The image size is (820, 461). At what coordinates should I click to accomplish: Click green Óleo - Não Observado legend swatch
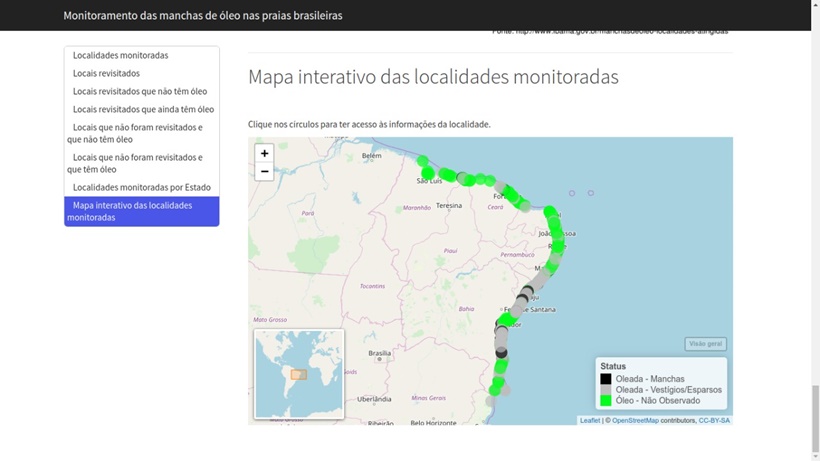pos(606,401)
